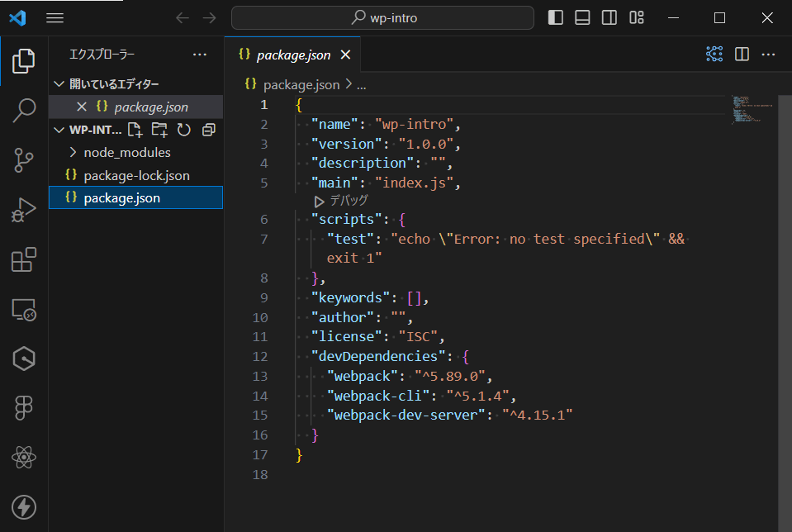Open the Figma extension icon
Image resolution: width=792 pixels, height=532 pixels.
(24, 407)
